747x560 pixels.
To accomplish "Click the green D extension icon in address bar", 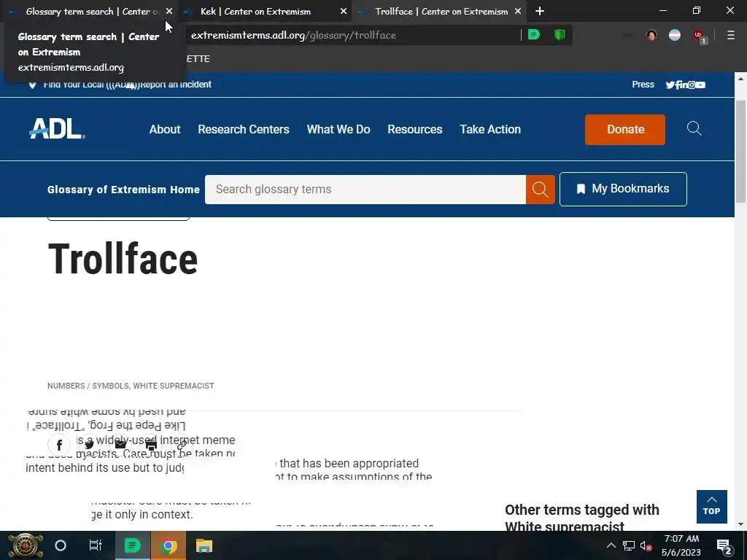I will tap(533, 35).
